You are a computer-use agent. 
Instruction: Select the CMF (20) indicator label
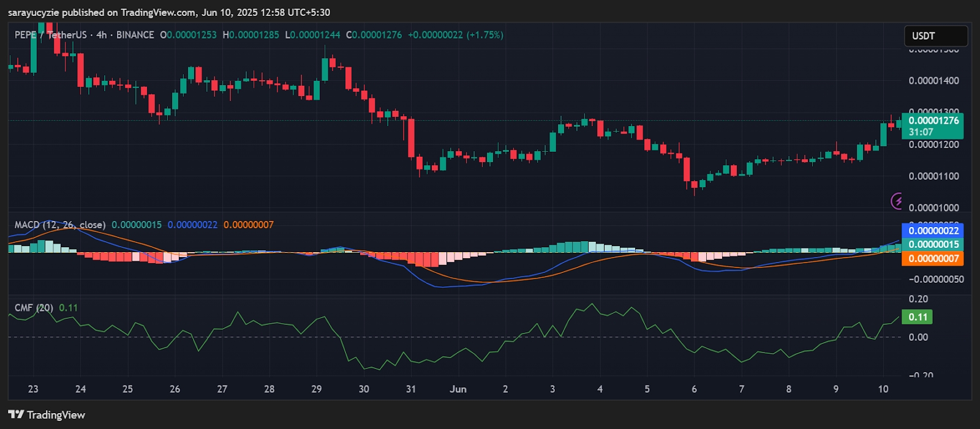click(34, 308)
